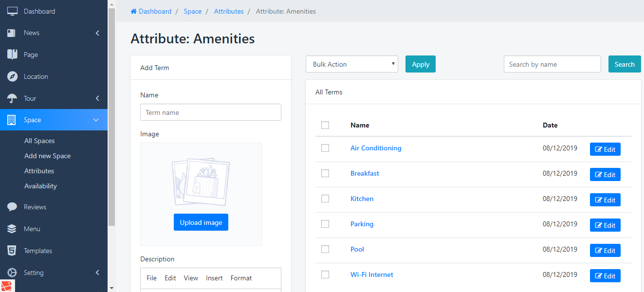644x292 pixels.
Task: Focus the Term name input field
Action: (x=210, y=112)
